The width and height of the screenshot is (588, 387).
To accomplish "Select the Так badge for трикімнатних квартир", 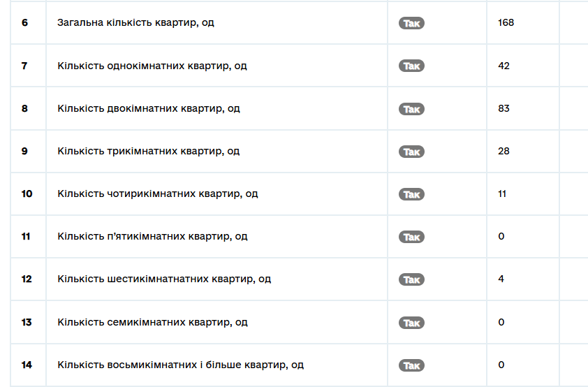I will coord(411,152).
